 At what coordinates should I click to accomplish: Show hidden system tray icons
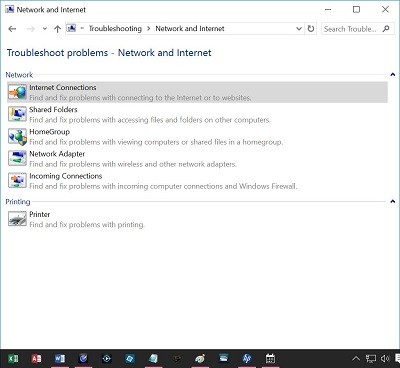[x=356, y=359]
